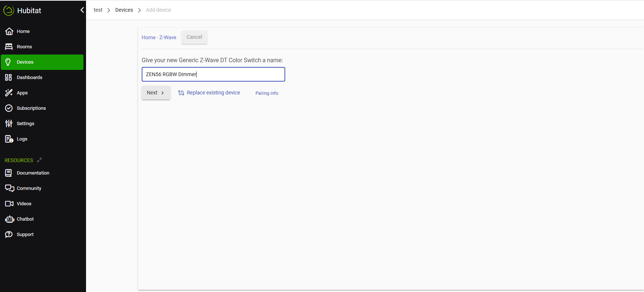644x292 pixels.
Task: Open Rooms via the bed icon
Action: [9, 47]
